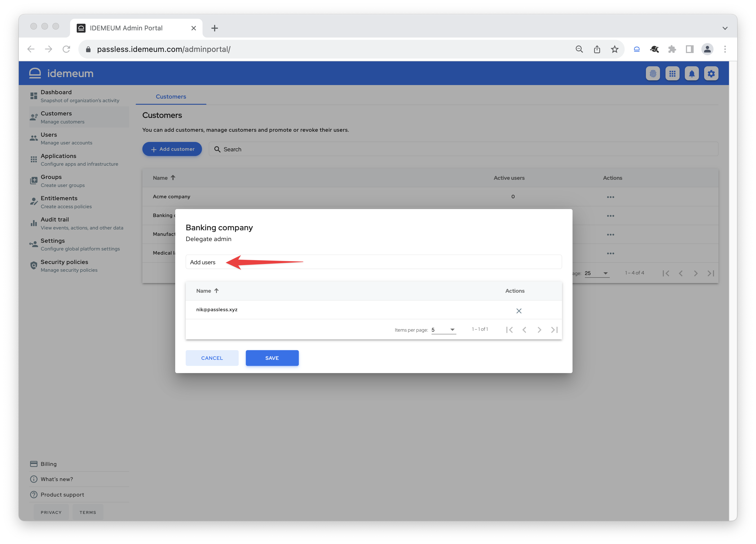756x544 pixels.
Task: Click the browser share icon
Action: 597,49
